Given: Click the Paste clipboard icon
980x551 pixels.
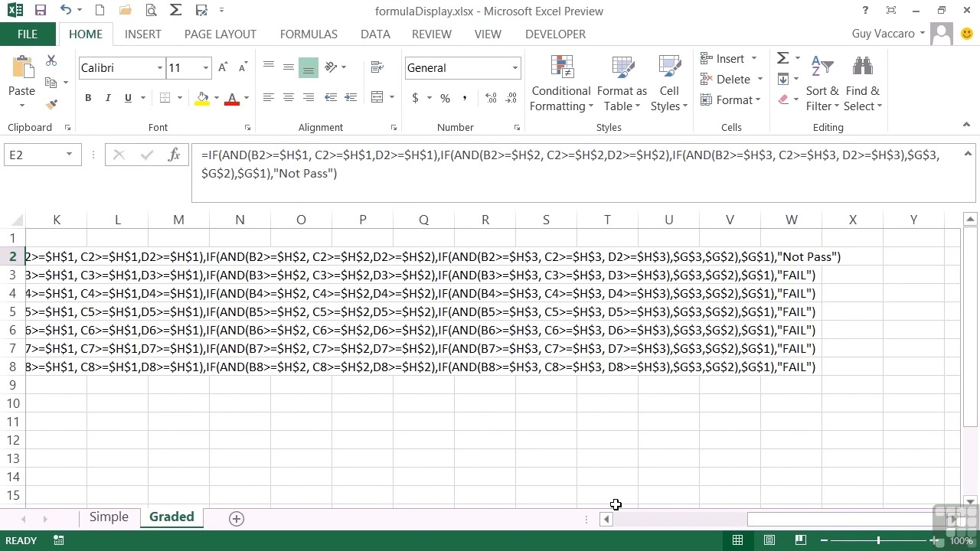Looking at the screenshot, I should tap(21, 69).
